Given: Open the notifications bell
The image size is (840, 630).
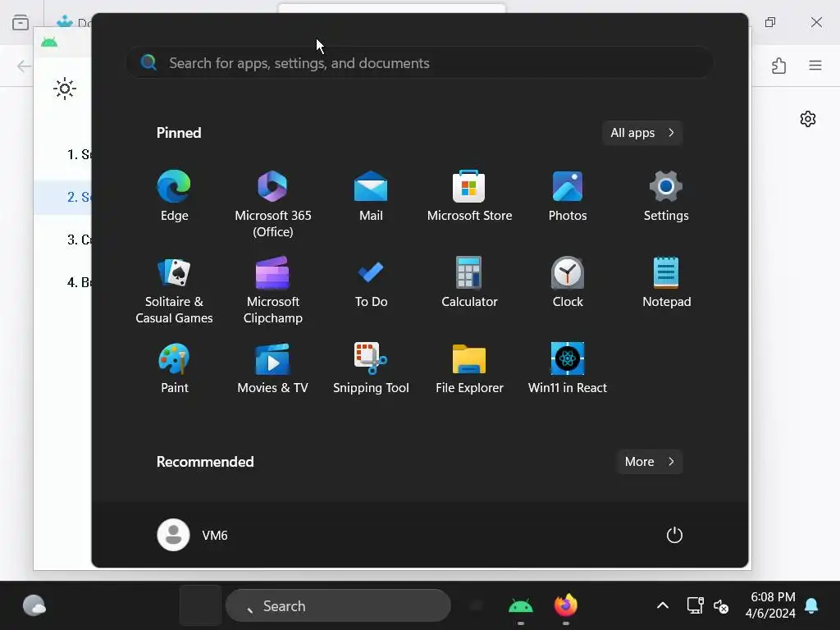Looking at the screenshot, I should (811, 605).
